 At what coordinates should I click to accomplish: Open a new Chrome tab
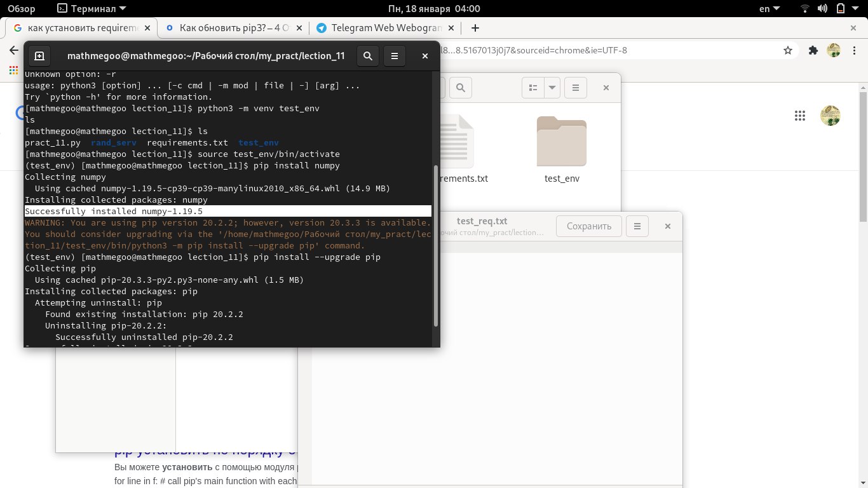(475, 28)
